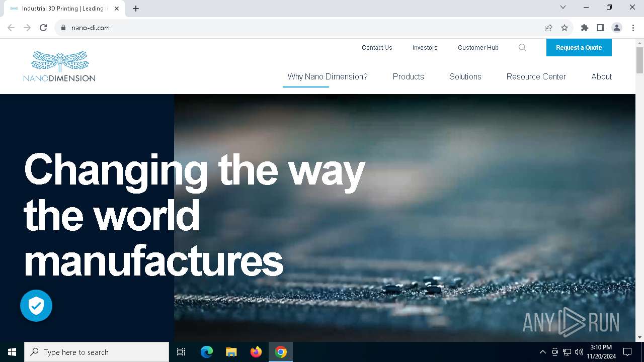Open the Chrome extensions puzzle icon
The width and height of the screenshot is (644, 362).
click(x=584, y=28)
